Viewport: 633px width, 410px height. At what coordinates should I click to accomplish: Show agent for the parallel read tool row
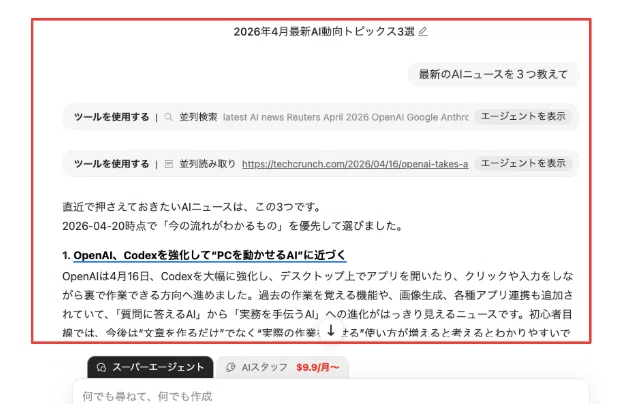click(523, 163)
